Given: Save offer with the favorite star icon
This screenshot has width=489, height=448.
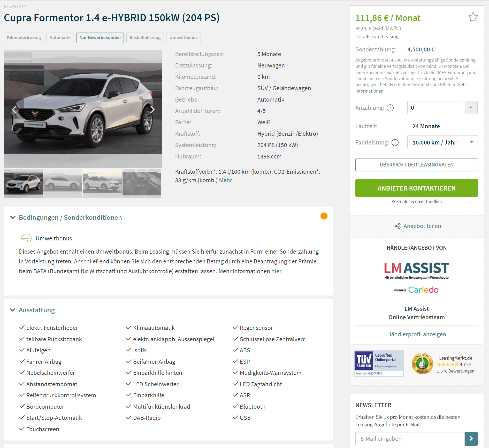Looking at the screenshot, I should 473,17.
